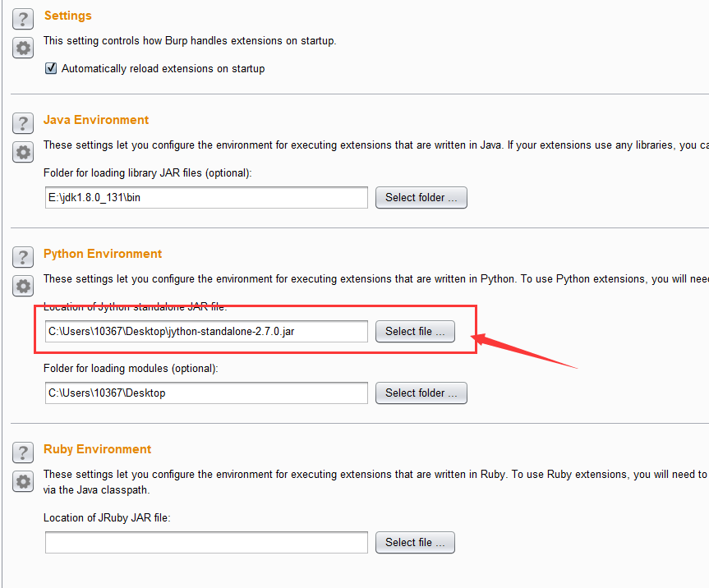This screenshot has width=709, height=588.
Task: Select folder for Java library JARs
Action: [x=421, y=198]
